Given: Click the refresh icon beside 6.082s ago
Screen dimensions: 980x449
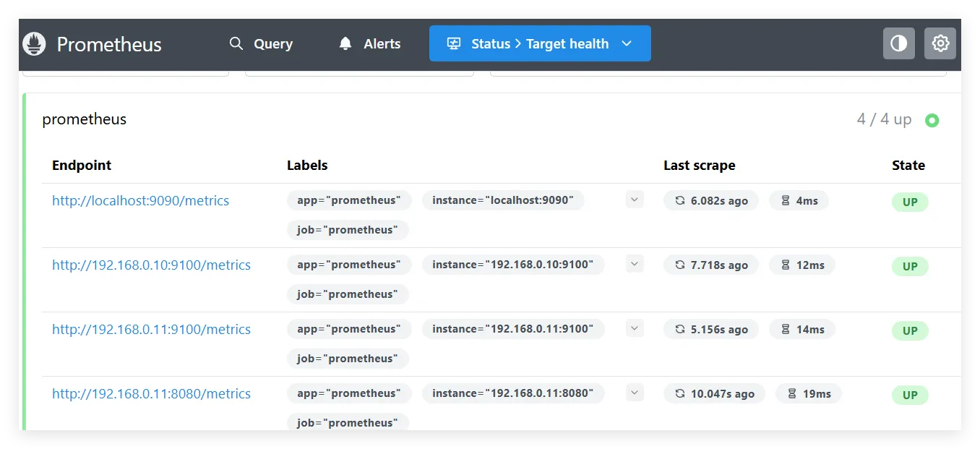Looking at the screenshot, I should click(679, 200).
